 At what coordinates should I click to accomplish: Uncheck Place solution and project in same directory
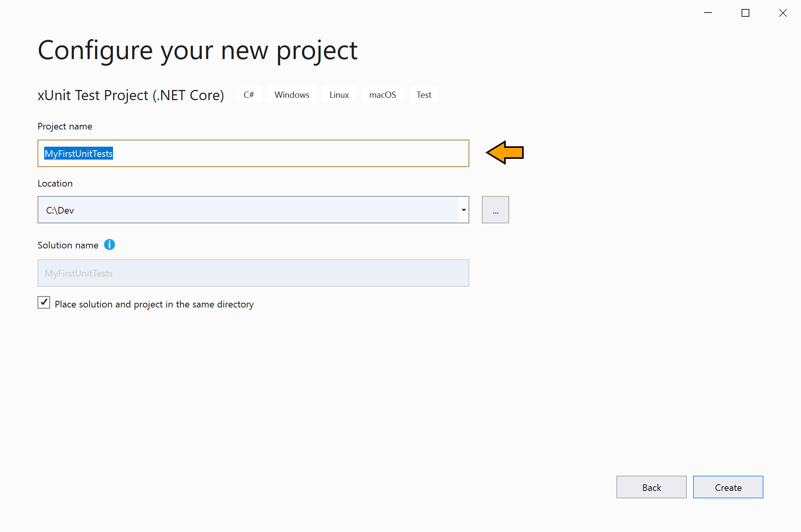tap(43, 302)
